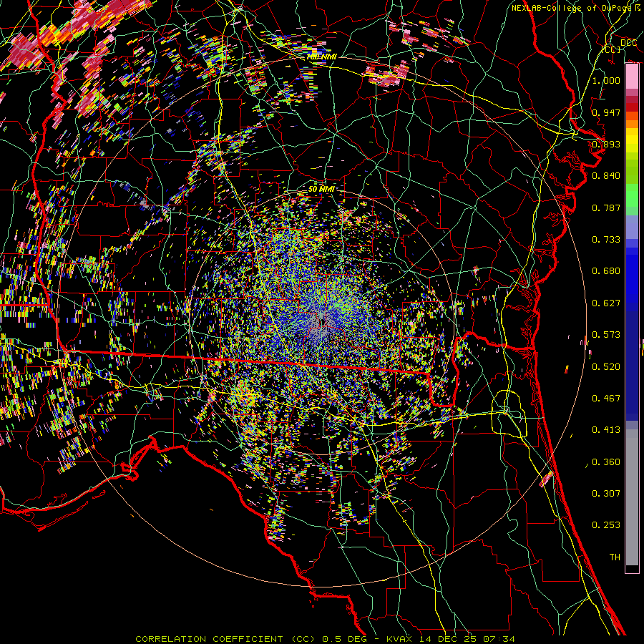
Task: Select the 0.413 legend value
Action: point(606,430)
